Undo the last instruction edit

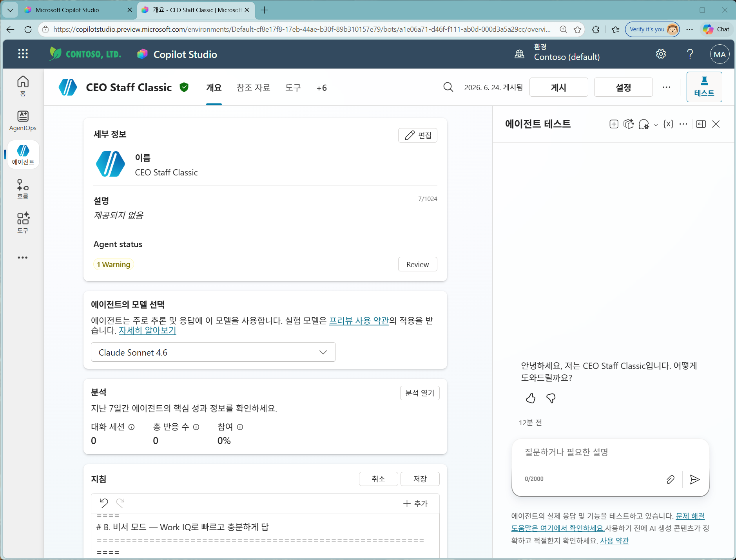[x=104, y=503]
